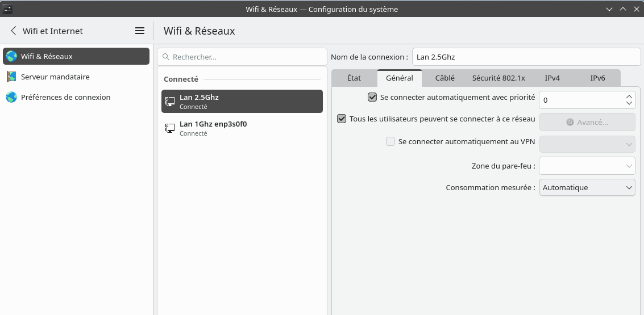This screenshot has width=644, height=315.
Task: Click the Wifi & Réseaux globe icon
Action: [x=11, y=56]
